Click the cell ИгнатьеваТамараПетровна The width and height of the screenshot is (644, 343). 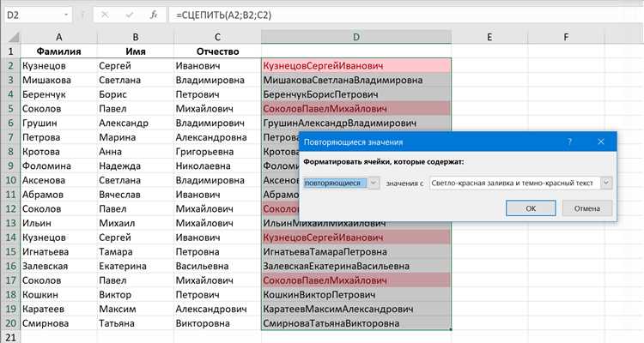pos(356,252)
